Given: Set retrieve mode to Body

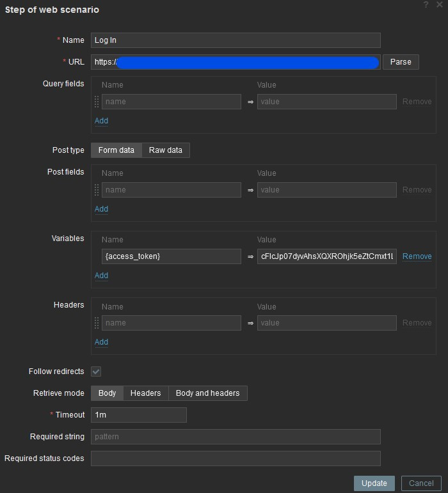Looking at the screenshot, I should (107, 393).
